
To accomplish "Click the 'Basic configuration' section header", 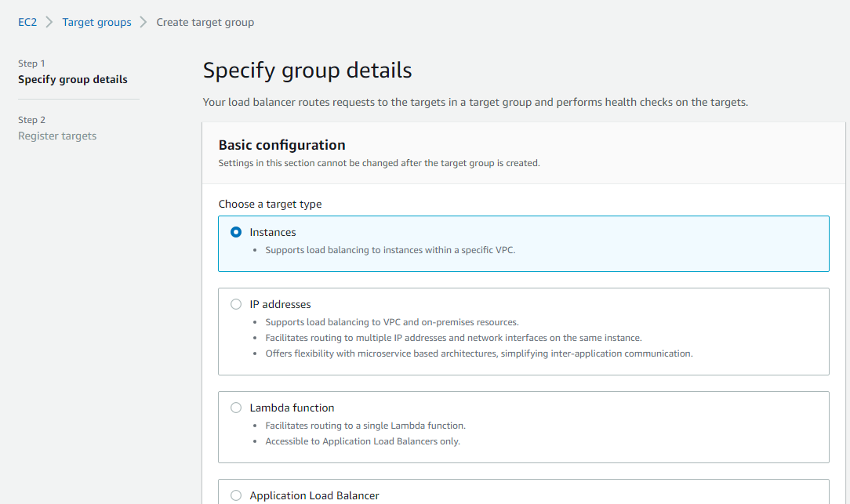I will coord(282,145).
